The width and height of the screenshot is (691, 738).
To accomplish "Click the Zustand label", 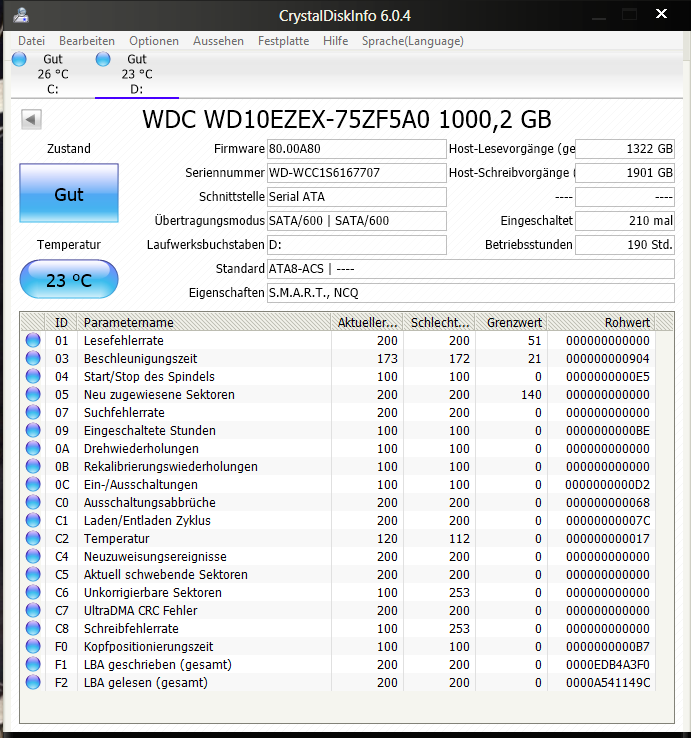I will coord(69,149).
